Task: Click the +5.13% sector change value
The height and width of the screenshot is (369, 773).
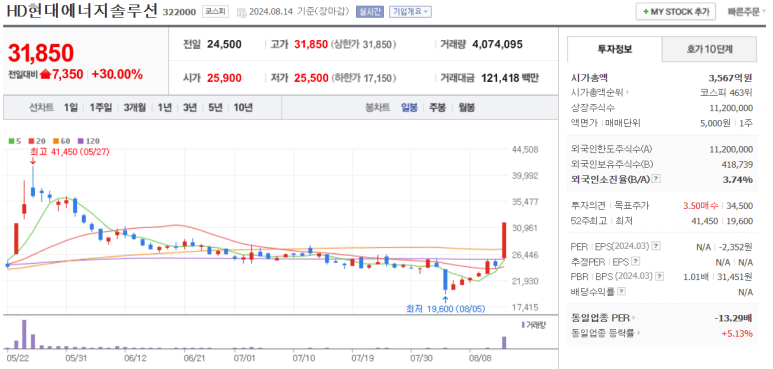Action: point(737,334)
